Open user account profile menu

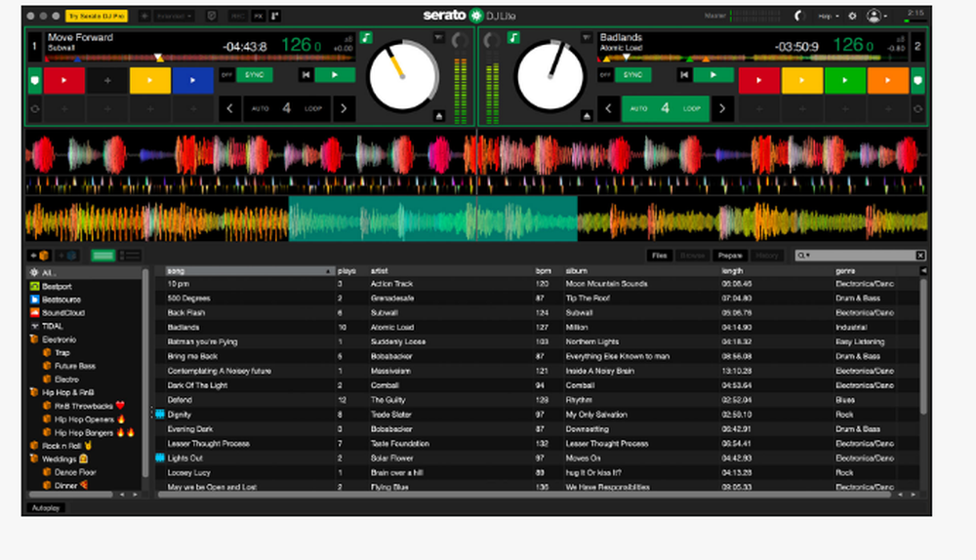875,17
